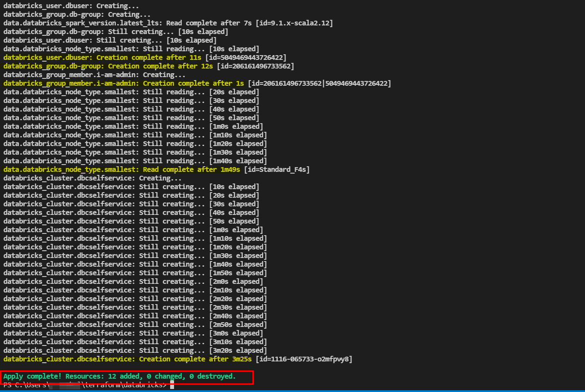
Task: Click the '[id=Standard_F4s]' value
Action: [277, 170]
